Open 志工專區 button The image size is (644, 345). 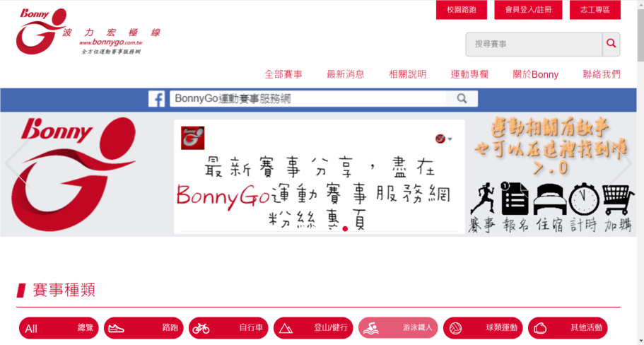pyautogui.click(x=595, y=9)
